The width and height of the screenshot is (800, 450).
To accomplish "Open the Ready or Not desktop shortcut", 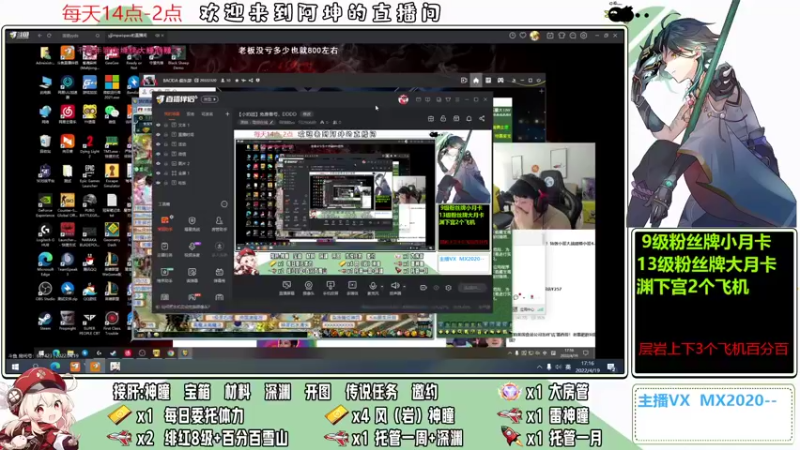I will click(x=134, y=56).
